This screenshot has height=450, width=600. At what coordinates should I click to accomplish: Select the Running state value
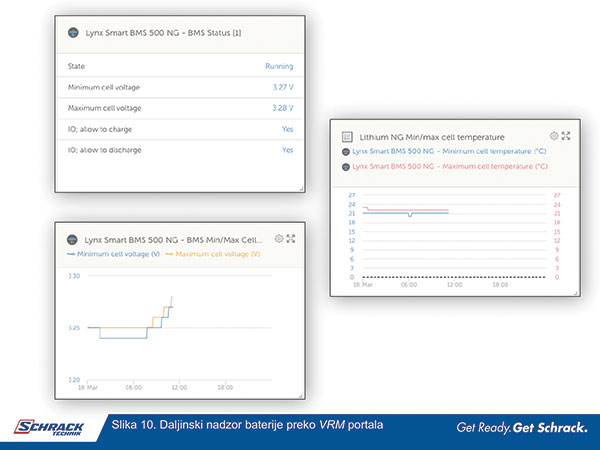tap(279, 67)
